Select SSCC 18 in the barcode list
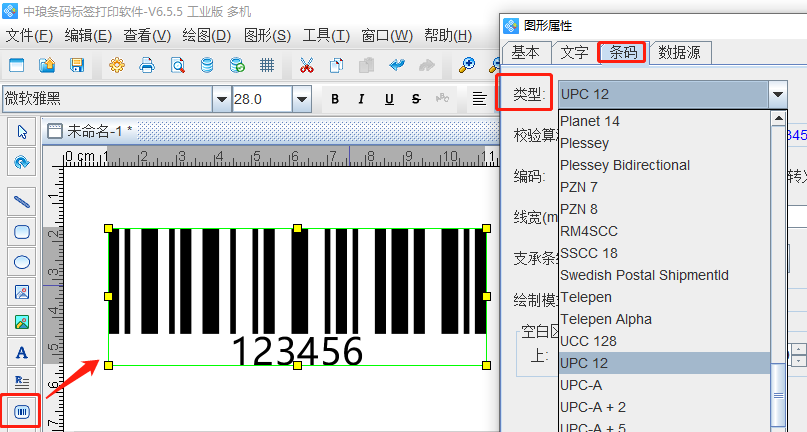The image size is (807, 432). point(589,253)
